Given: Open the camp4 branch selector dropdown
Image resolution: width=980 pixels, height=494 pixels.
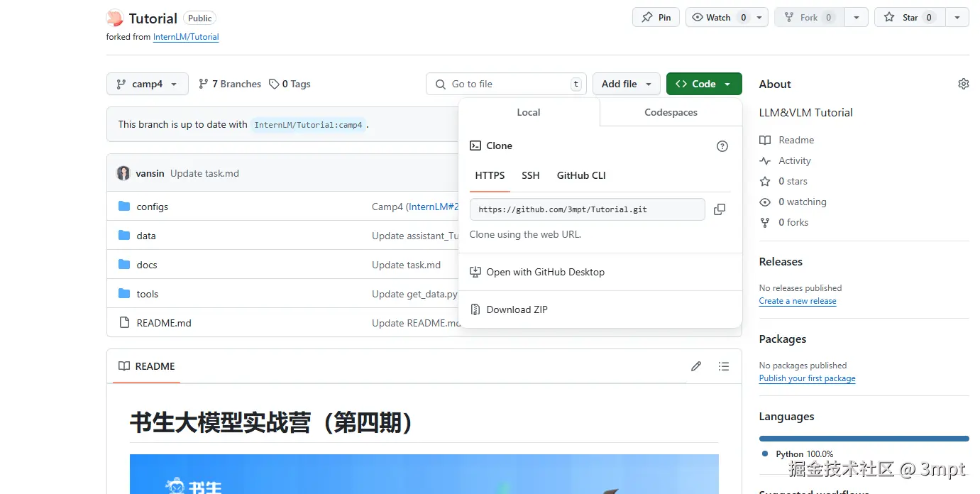Looking at the screenshot, I should pyautogui.click(x=148, y=84).
